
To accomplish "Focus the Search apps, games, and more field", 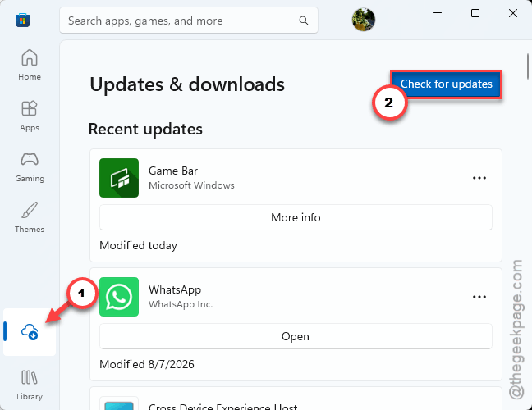I will (189, 20).
